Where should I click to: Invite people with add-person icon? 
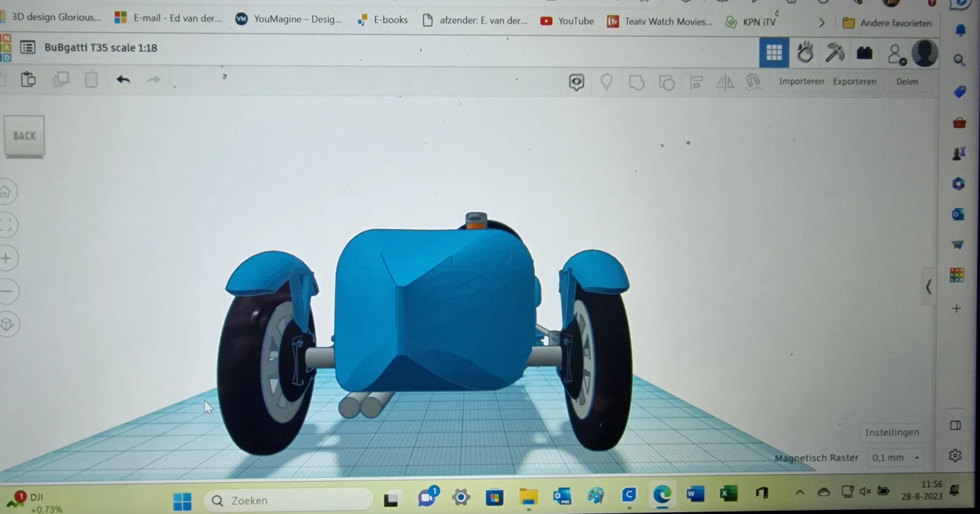coord(896,55)
